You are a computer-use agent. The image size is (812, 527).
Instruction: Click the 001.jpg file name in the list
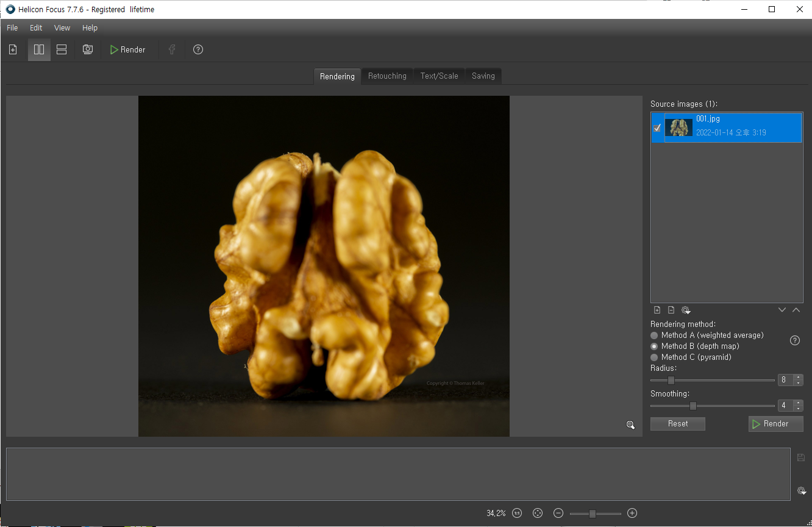point(708,119)
